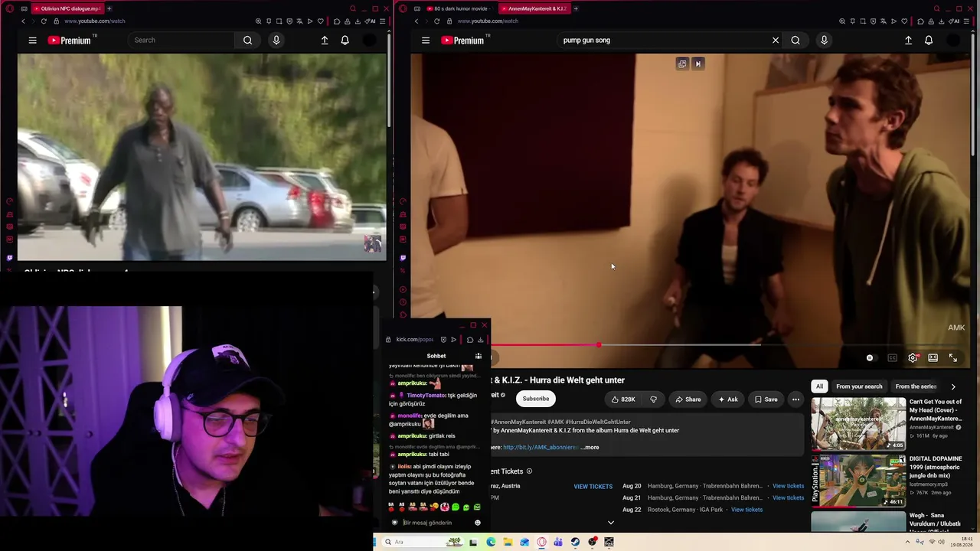The image size is (980, 551).
Task: Click the Share button under the video
Action: [x=688, y=399]
